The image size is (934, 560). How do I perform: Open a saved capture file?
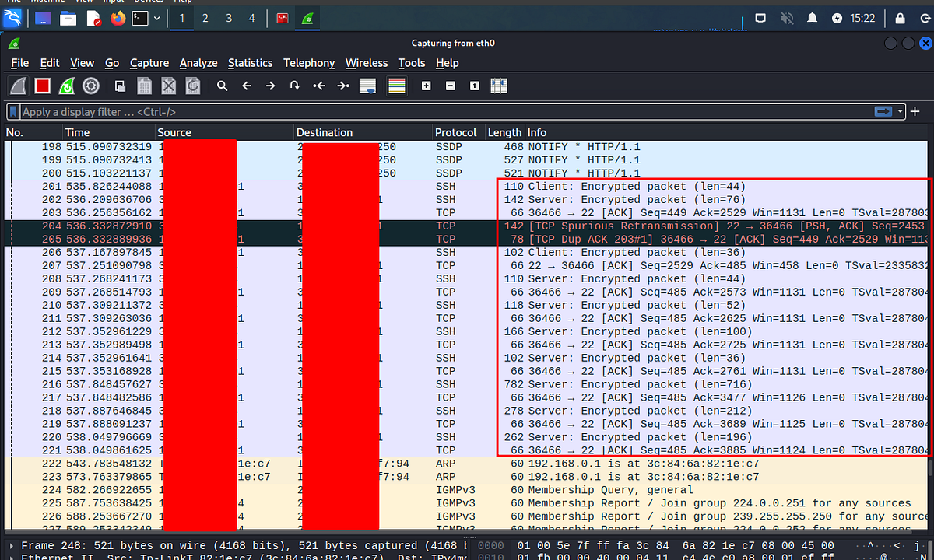(x=121, y=86)
